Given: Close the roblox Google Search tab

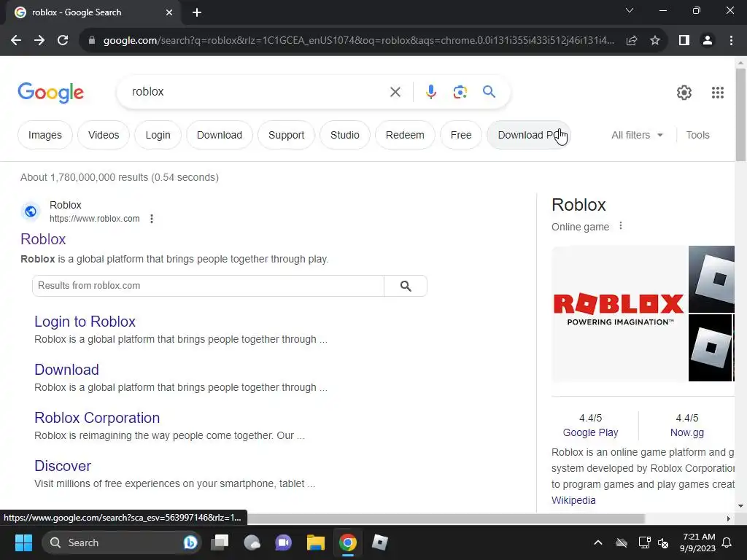Looking at the screenshot, I should 169,13.
